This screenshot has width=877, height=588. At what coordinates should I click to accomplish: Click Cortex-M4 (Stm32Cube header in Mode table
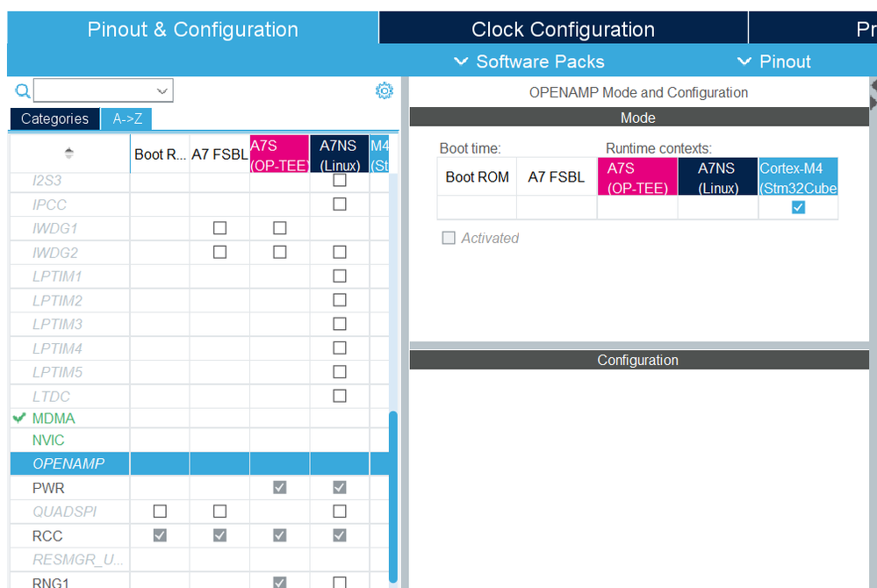click(798, 177)
